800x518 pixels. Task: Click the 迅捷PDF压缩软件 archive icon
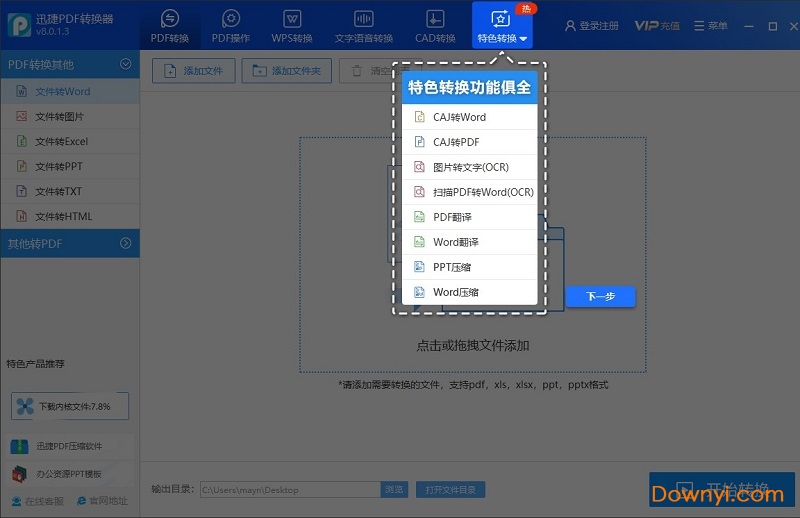click(x=19, y=447)
